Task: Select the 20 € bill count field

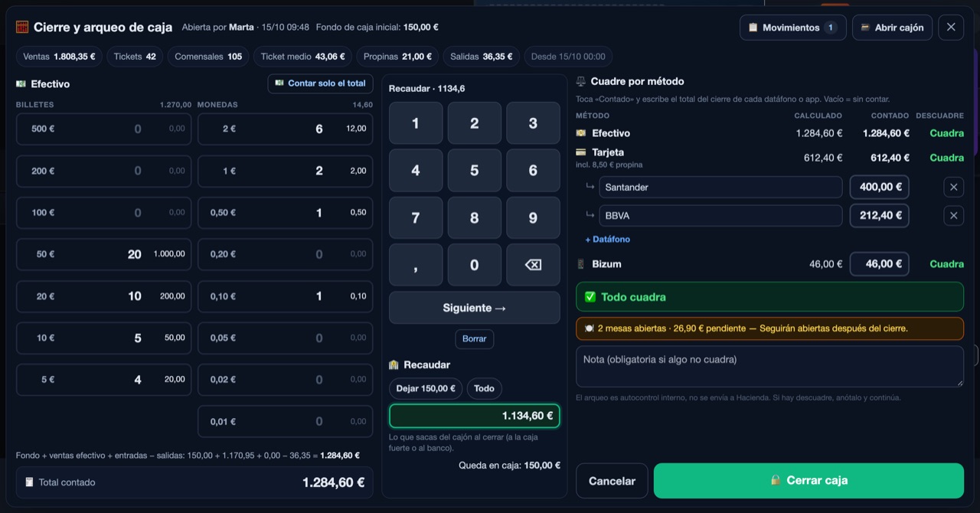Action: tap(103, 296)
